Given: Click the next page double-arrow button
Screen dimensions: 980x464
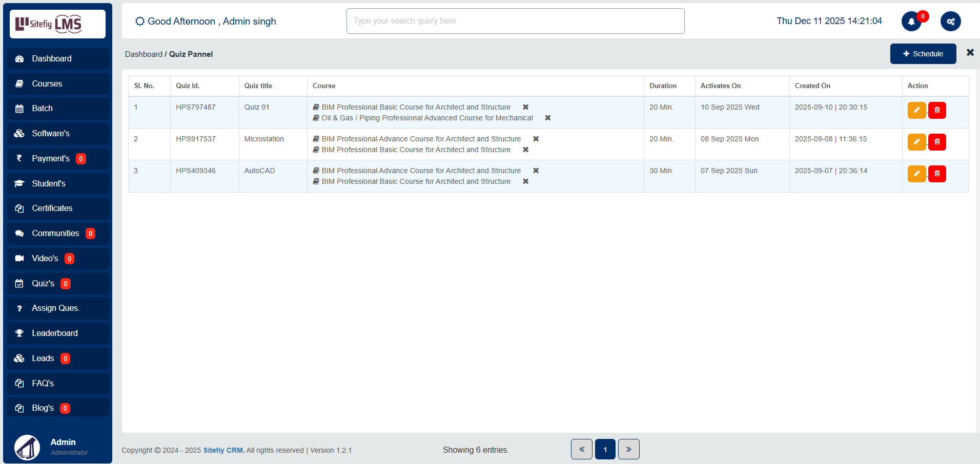Looking at the screenshot, I should (x=628, y=450).
